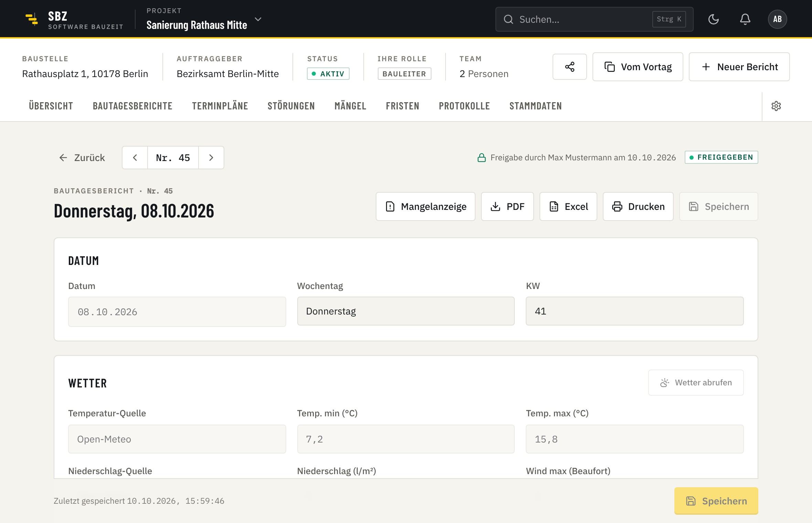Click the Nr. 45 report number
Image resolution: width=812 pixels, height=523 pixels.
pos(173,158)
